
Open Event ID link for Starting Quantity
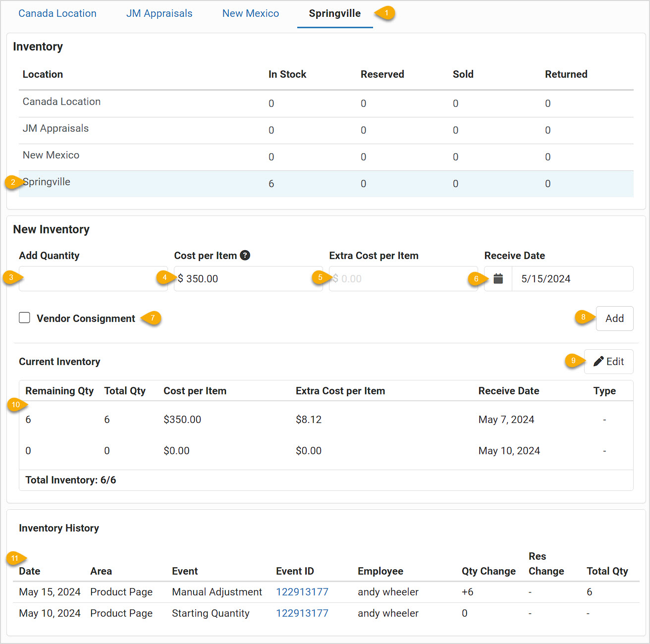[x=302, y=613]
